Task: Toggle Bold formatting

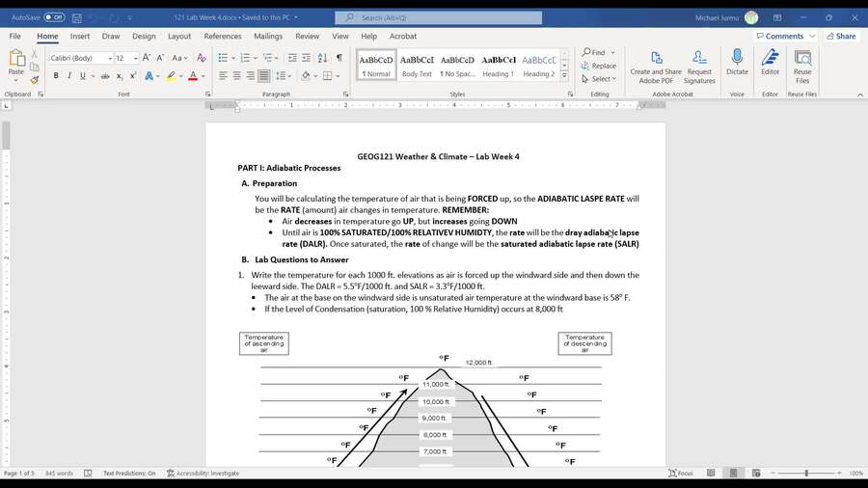Action: pyautogui.click(x=55, y=76)
